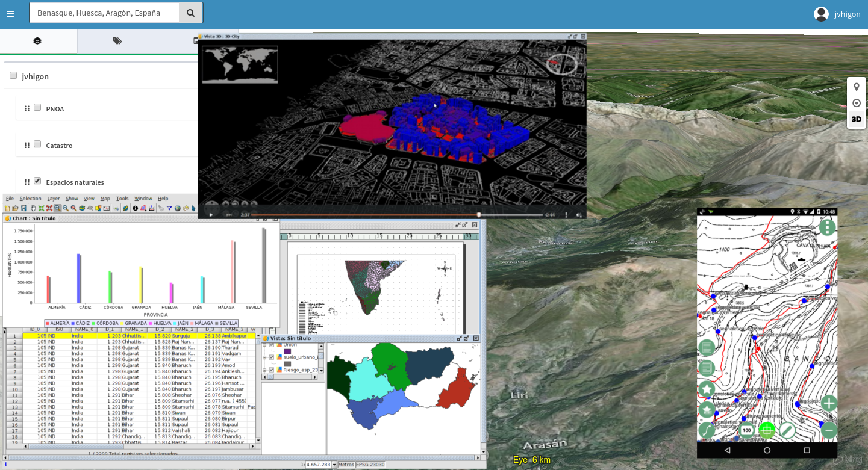Enable the PNOA layer checkbox
868x470 pixels.
pyautogui.click(x=37, y=108)
